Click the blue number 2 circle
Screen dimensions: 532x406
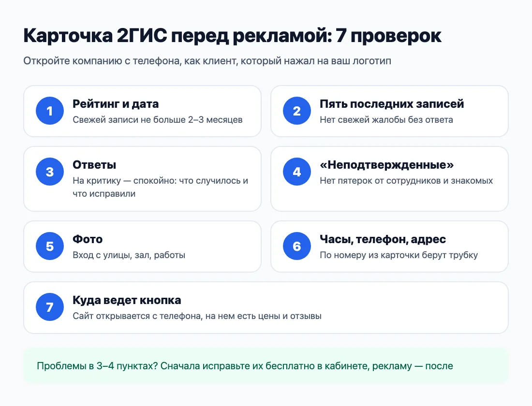click(x=297, y=111)
